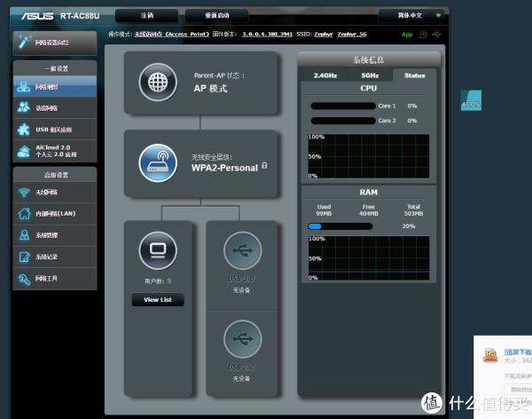532x419 pixels.
Task: Open the LAN settings item
Action: click(55, 214)
